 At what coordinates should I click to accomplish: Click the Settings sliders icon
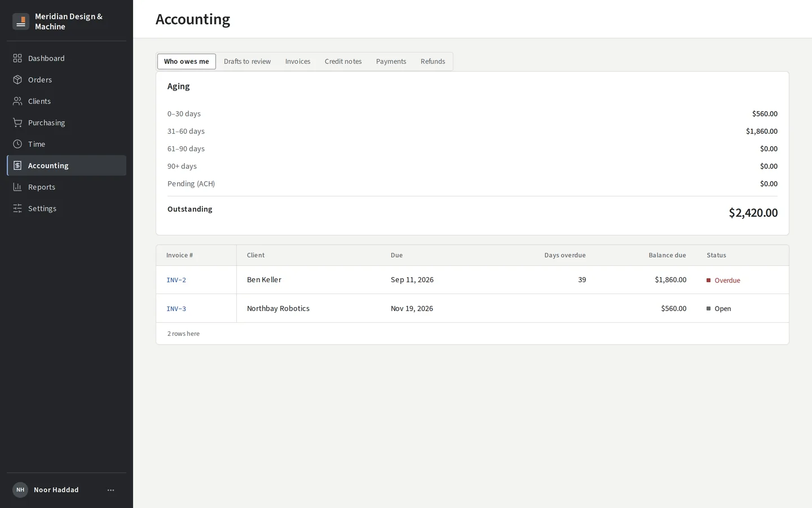[17, 208]
